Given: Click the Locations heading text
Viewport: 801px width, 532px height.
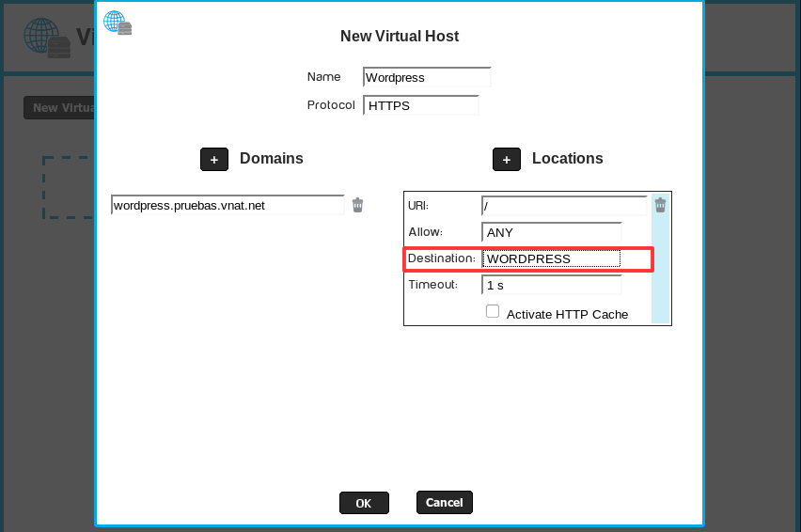Looking at the screenshot, I should [x=568, y=158].
